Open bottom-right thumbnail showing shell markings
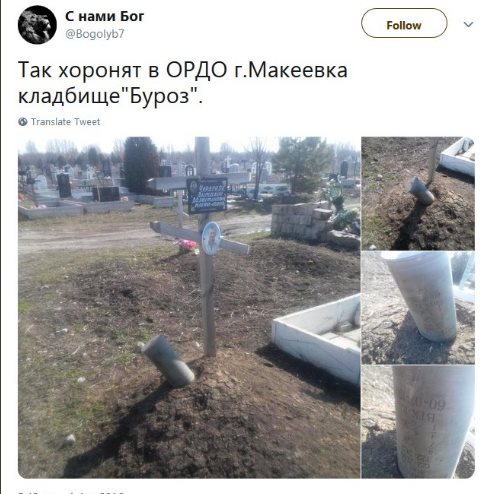484x494 pixels. [418, 422]
